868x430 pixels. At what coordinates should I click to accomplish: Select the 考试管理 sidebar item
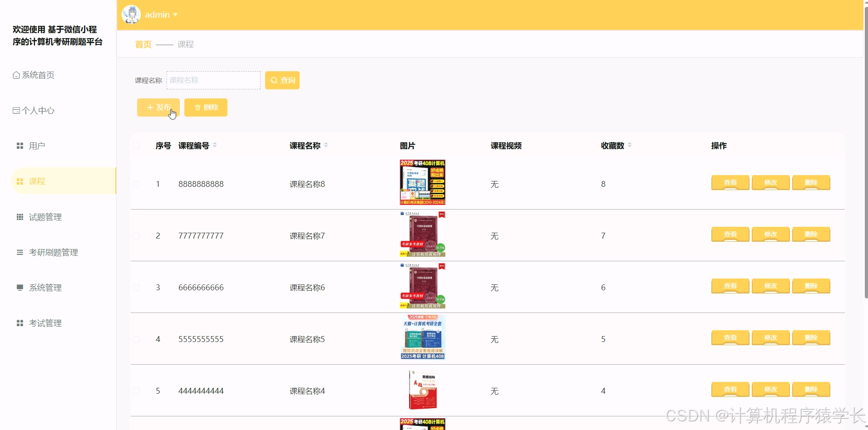[45, 323]
